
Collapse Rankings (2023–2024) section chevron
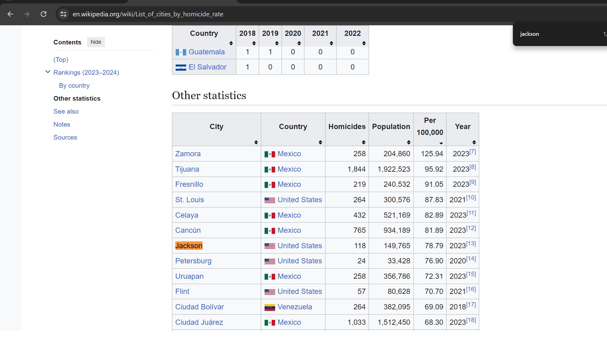point(48,72)
